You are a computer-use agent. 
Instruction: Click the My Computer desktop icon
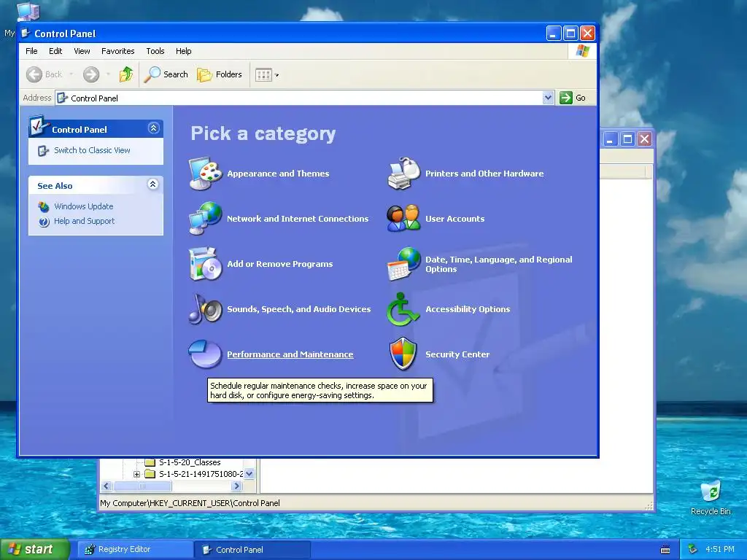[x=28, y=11]
